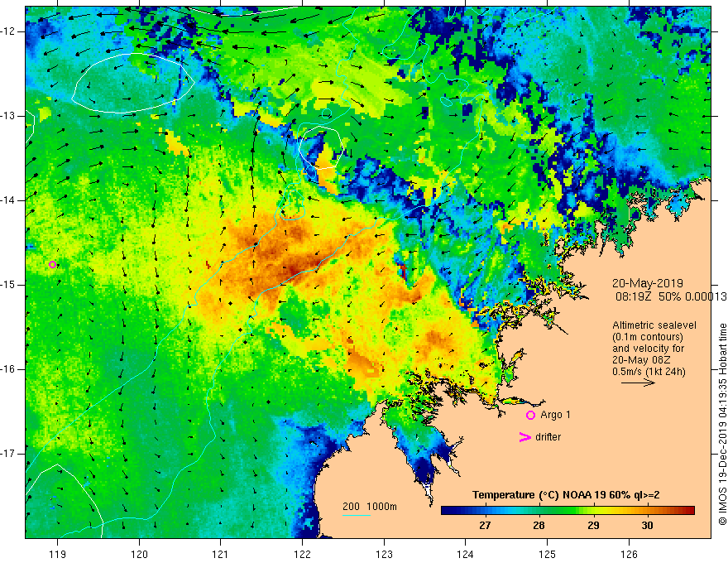Image resolution: width=728 pixels, height=563 pixels.
Task: Click the "0.5m/s (1kt 24h)" scale text
Action: 649,372
